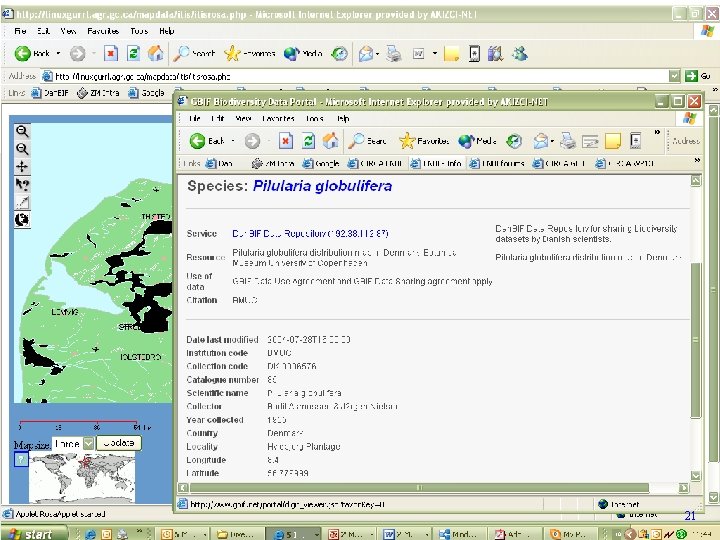720x540 pixels.
Task: Click the zoom out magnifier on map
Action: (22, 149)
